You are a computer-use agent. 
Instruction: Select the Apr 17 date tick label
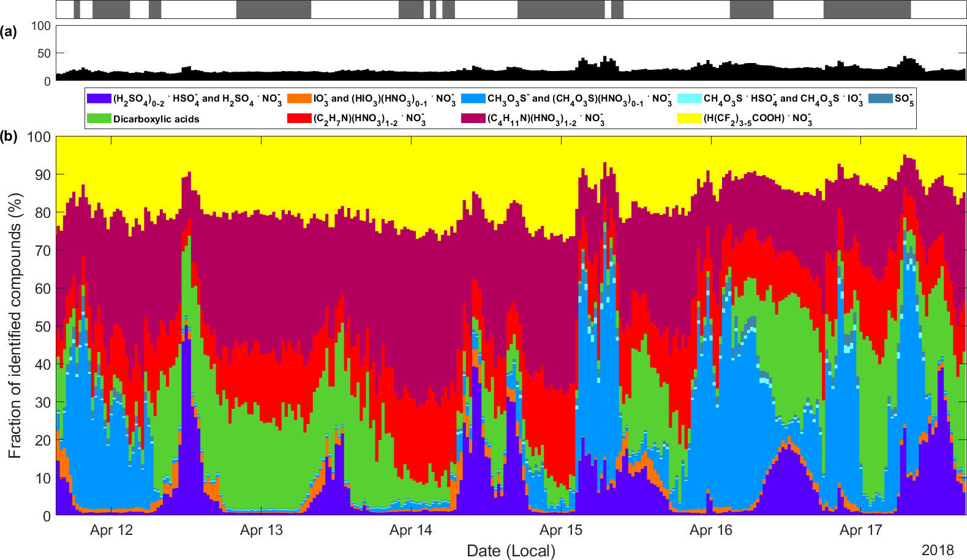click(861, 531)
